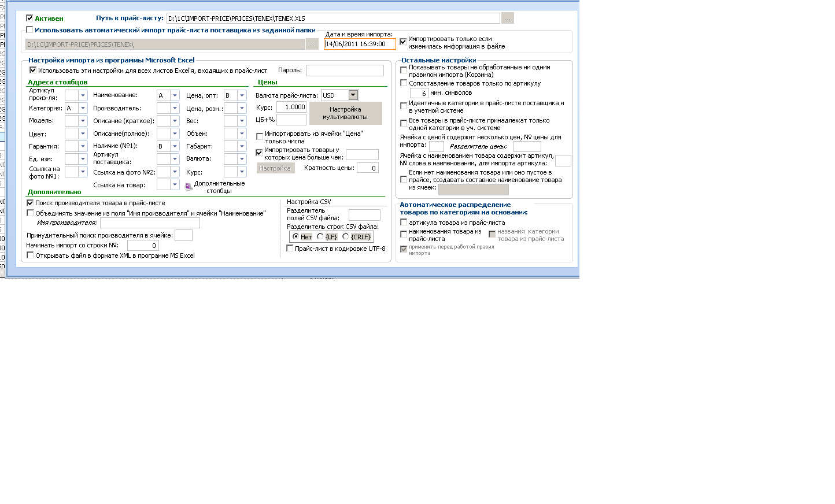Enable import only numbers from Цена cell
Image resolution: width=835 pixels, height=504 pixels.
click(x=260, y=137)
